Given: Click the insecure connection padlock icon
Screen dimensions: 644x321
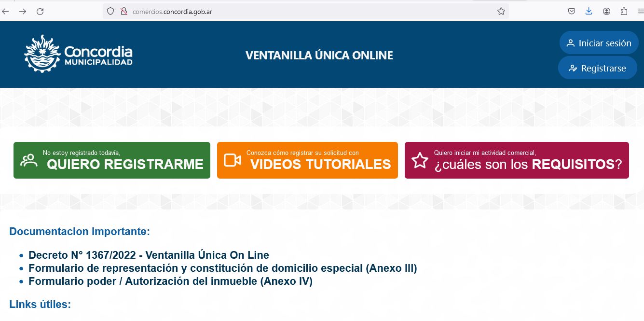Looking at the screenshot, I should click(123, 12).
